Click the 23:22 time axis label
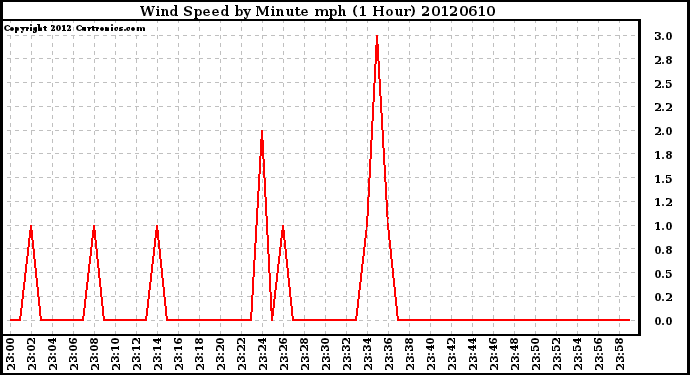This screenshot has height=375, width=690. pyautogui.click(x=242, y=354)
